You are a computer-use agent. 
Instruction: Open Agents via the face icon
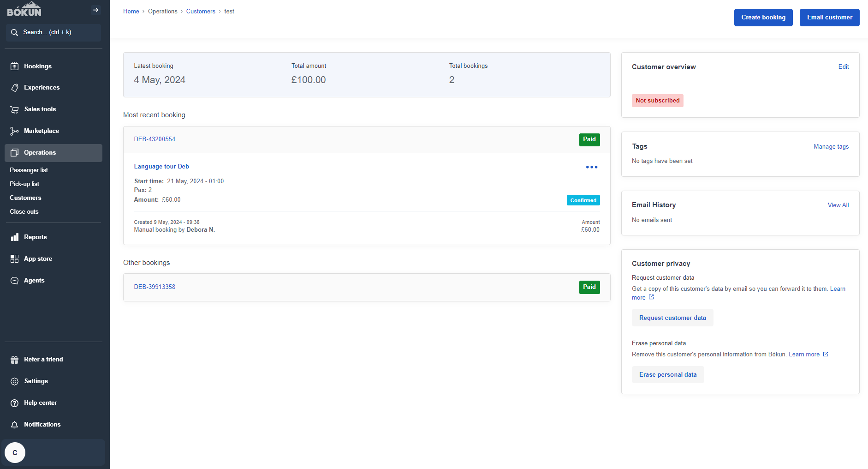(15, 280)
